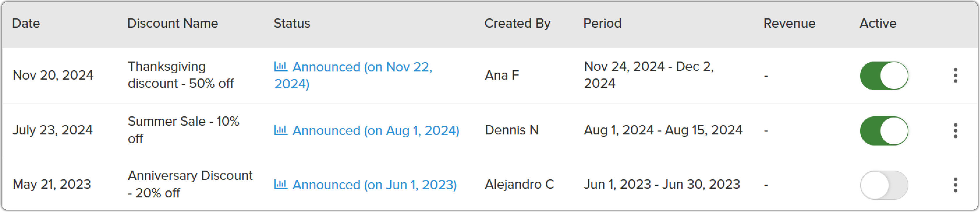This screenshot has height=212, width=980.
Task: Open Announced (on Jun 1, 2023) link
Action: tap(374, 185)
